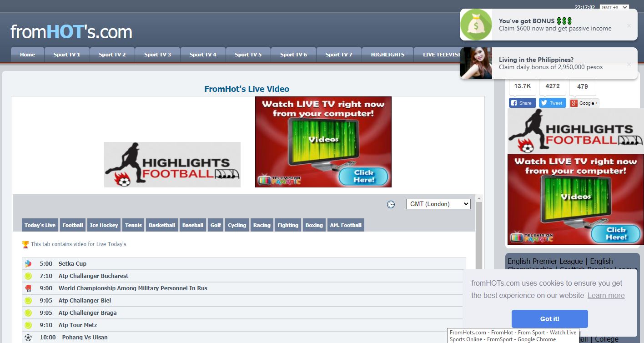Click the trophy icon in tab description

pyautogui.click(x=25, y=244)
